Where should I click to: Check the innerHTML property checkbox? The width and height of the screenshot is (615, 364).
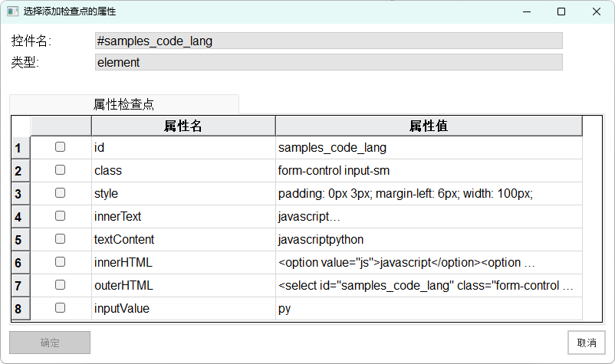[61, 262]
